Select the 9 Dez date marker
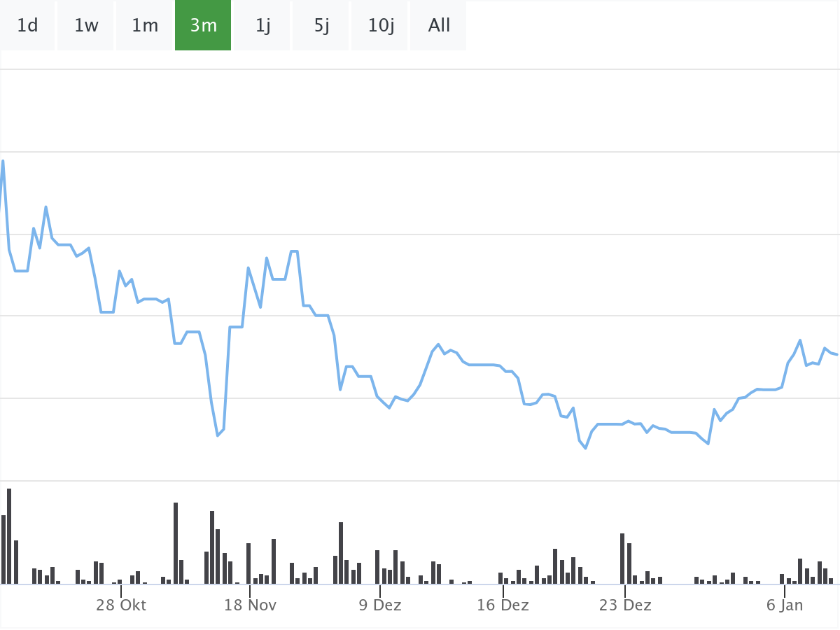The height and width of the screenshot is (630, 840). 380,605
